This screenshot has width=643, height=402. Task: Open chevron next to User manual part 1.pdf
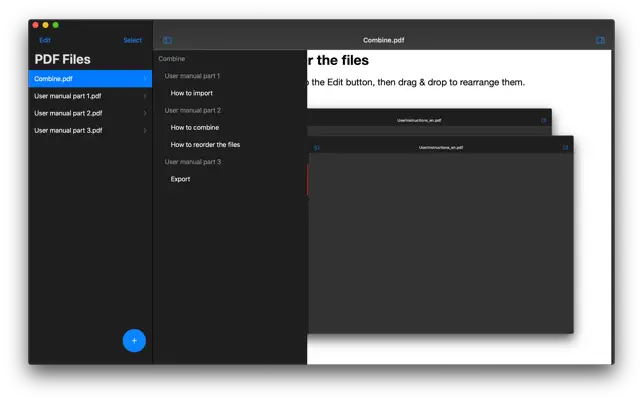click(x=145, y=96)
